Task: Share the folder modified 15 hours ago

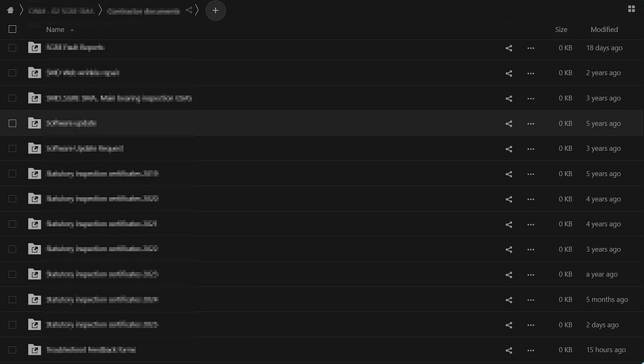Action: pyautogui.click(x=509, y=350)
